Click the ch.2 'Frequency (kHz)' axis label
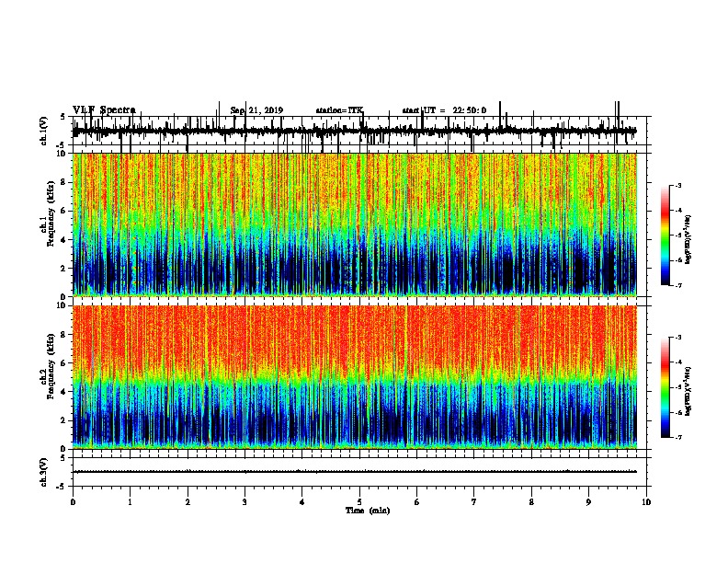 pos(50,366)
